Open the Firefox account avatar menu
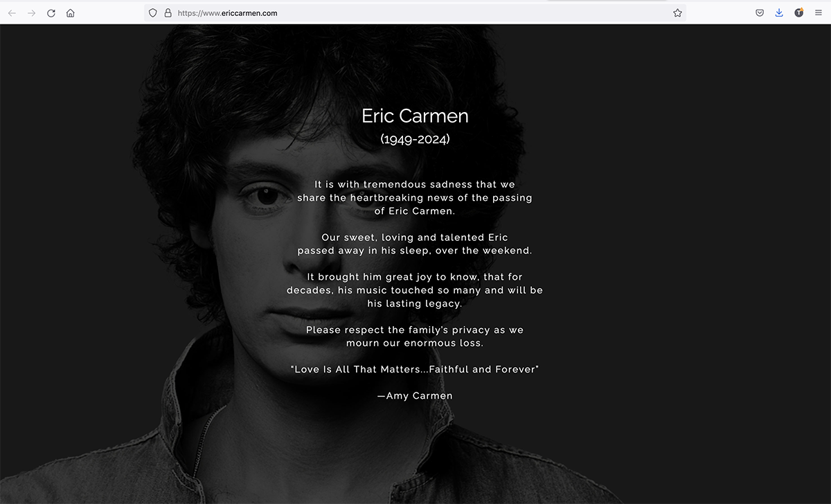The height and width of the screenshot is (504, 831). [798, 12]
